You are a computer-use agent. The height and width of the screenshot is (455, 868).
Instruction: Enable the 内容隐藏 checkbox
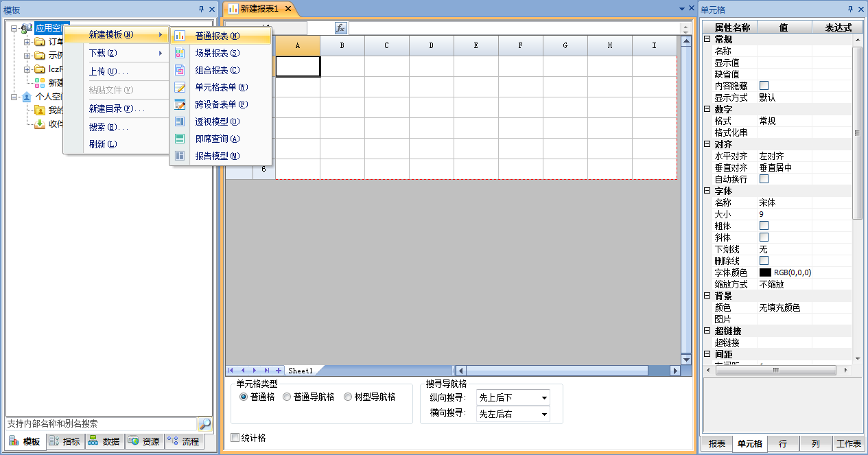(x=764, y=86)
